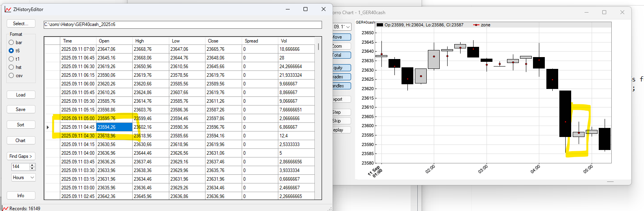Close the Zorro Chart window

tap(622, 13)
